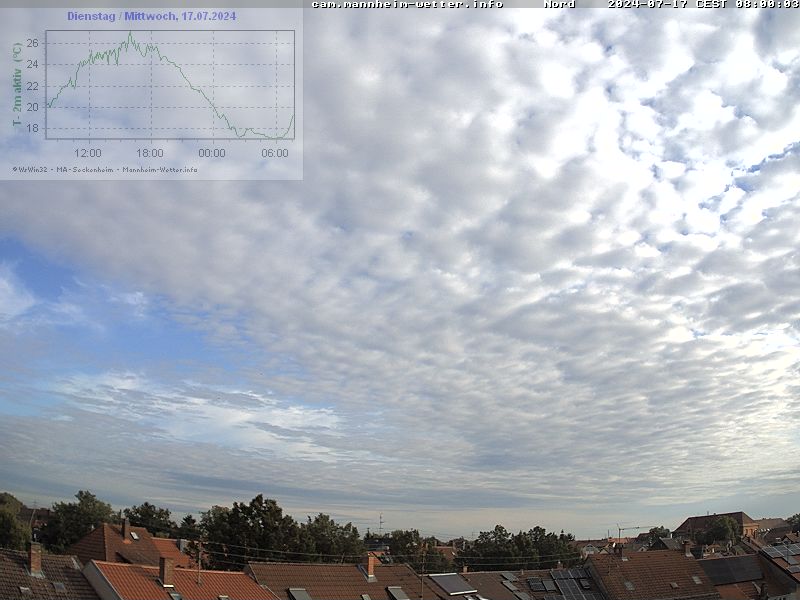Viewport: 800px width, 600px height.
Task: Click the CEST timestamp in top bar
Action: click(703, 4)
